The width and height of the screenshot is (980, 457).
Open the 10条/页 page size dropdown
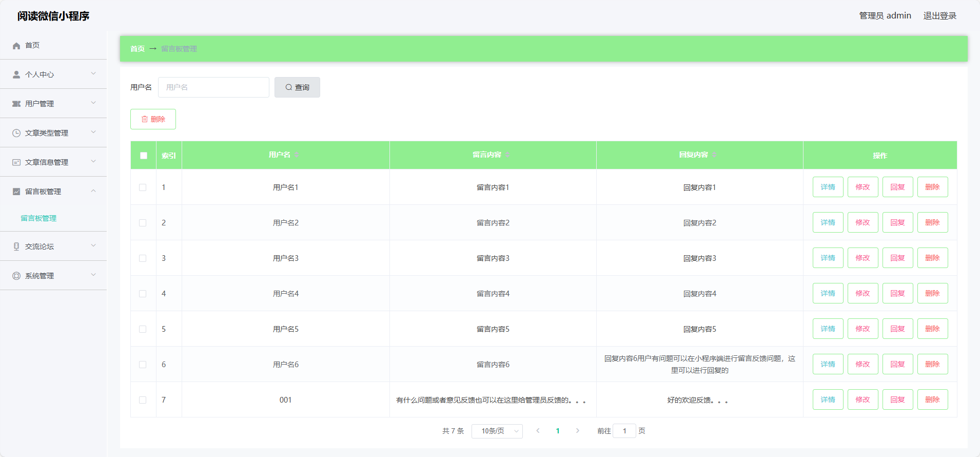tap(497, 431)
